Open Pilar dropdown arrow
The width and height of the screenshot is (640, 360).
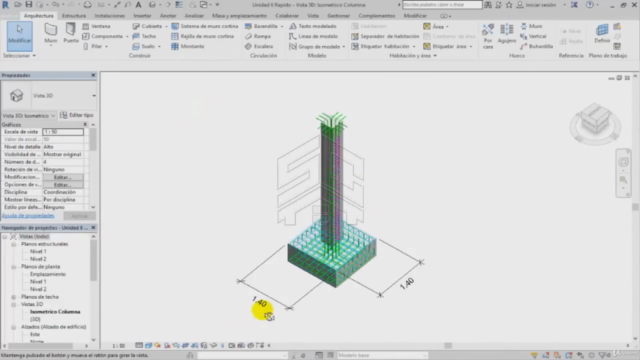pos(107,47)
